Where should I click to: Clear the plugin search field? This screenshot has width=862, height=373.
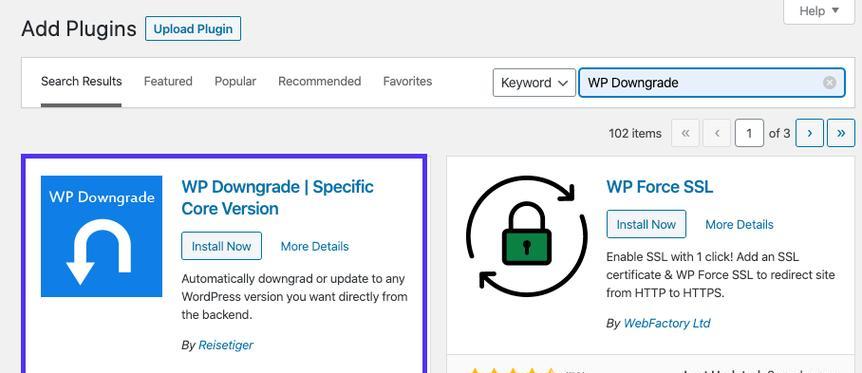(829, 83)
